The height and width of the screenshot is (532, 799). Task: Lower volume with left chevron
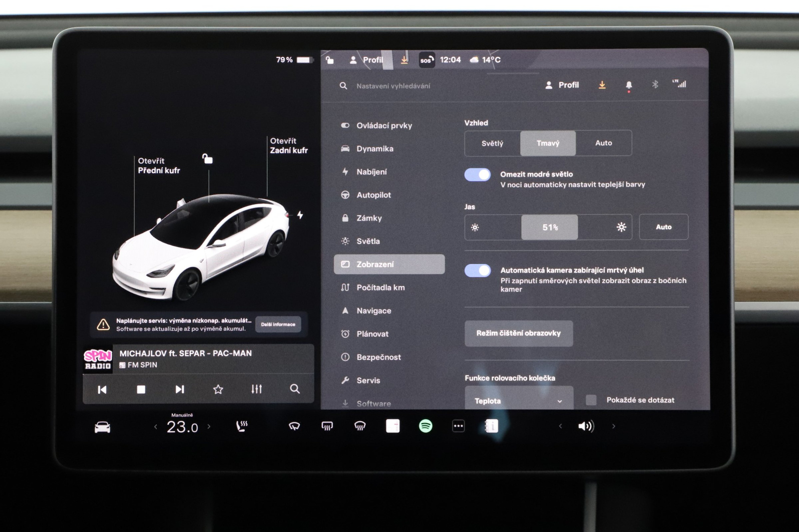pos(560,426)
